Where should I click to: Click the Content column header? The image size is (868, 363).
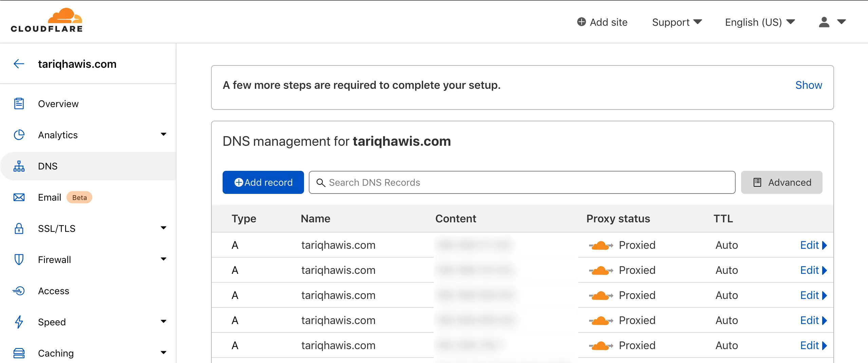point(456,219)
